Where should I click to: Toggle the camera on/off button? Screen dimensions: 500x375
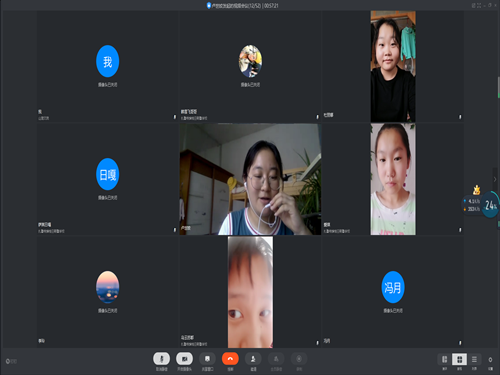(x=184, y=359)
